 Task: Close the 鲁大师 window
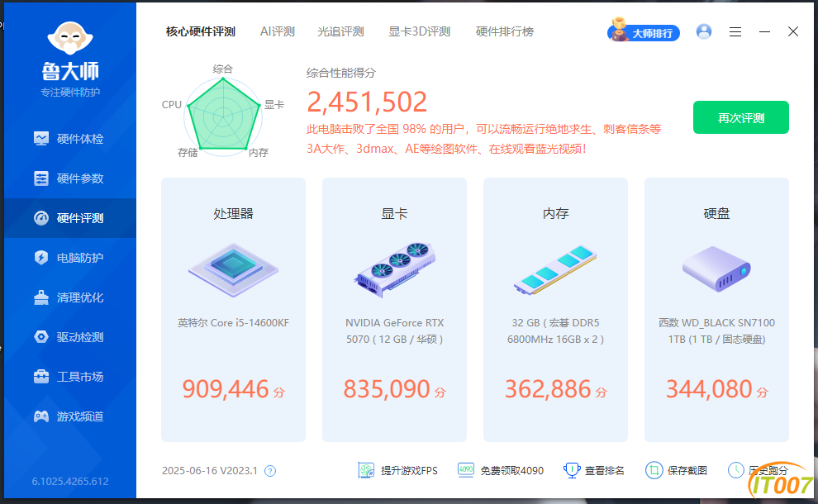click(793, 32)
